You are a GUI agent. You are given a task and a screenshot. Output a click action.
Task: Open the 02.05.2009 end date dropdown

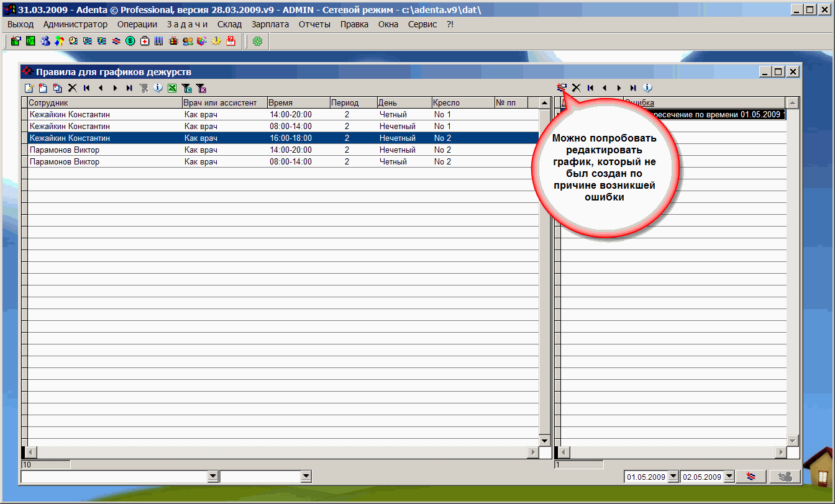(x=729, y=477)
